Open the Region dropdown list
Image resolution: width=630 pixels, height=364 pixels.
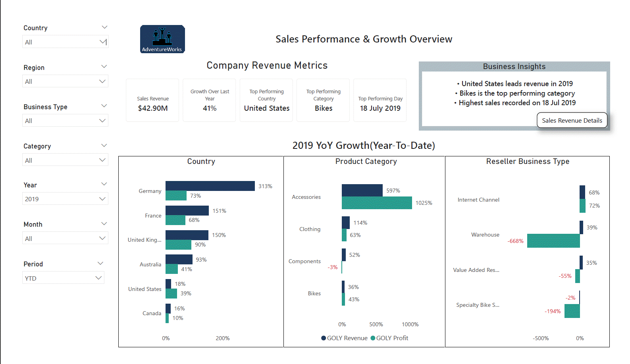(x=65, y=81)
